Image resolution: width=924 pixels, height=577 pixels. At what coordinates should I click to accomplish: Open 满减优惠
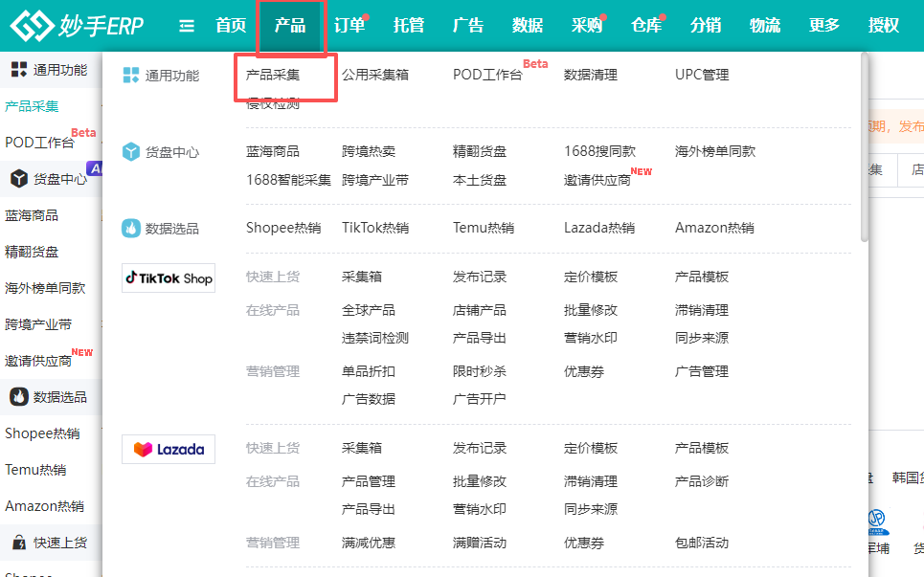369,543
